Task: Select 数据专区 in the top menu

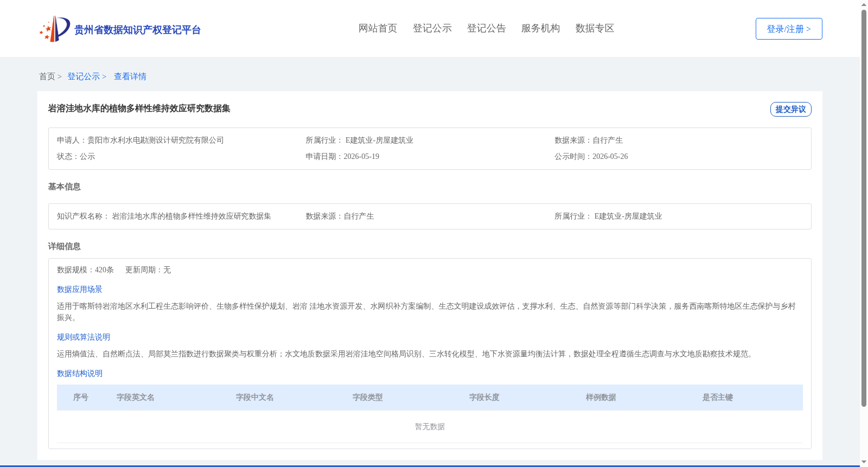Action: [x=595, y=28]
